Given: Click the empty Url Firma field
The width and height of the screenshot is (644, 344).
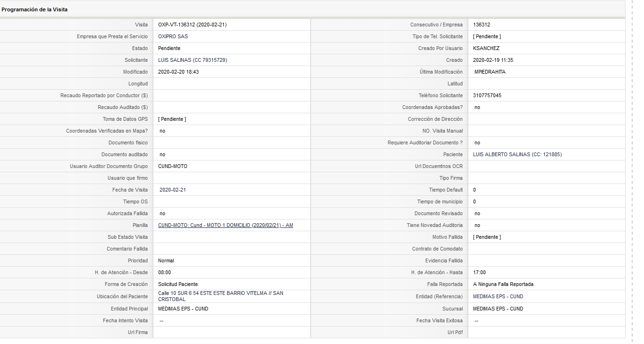Looking at the screenshot, I should tap(231, 332).
